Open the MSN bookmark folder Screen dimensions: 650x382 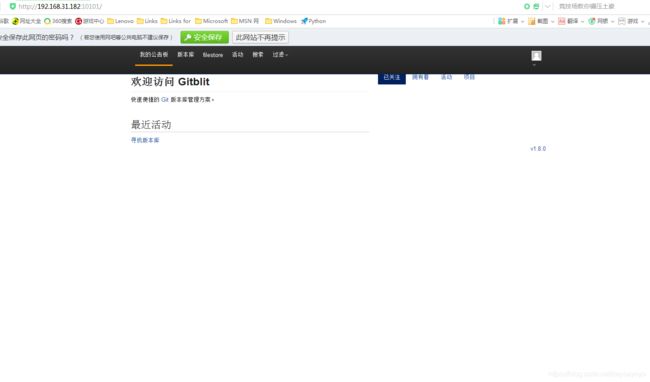coord(245,21)
